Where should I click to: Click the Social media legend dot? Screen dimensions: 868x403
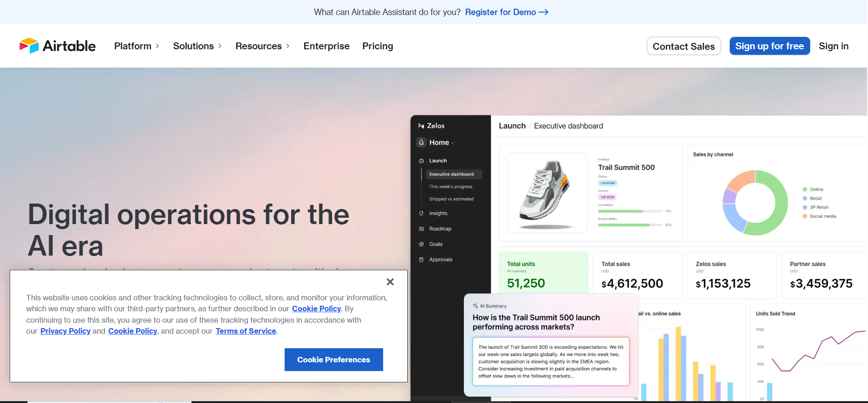pos(805,216)
